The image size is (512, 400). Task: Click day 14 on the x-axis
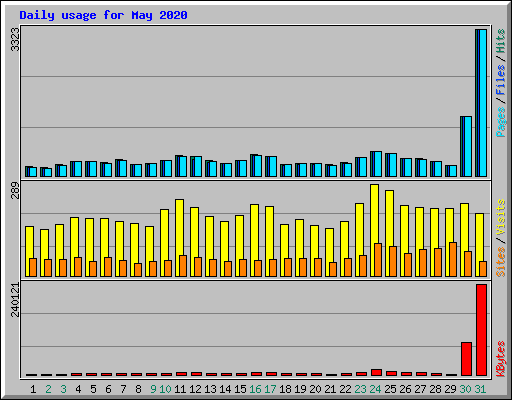tap(225, 389)
